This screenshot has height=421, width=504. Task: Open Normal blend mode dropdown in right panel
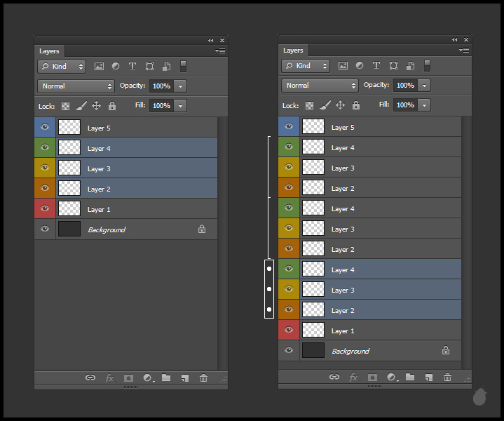(320, 86)
